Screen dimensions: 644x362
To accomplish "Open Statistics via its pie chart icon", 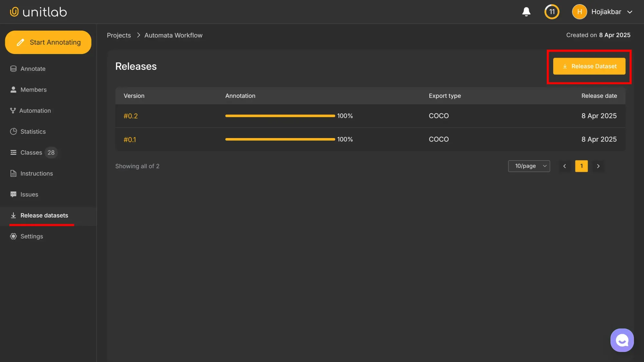I will point(13,131).
